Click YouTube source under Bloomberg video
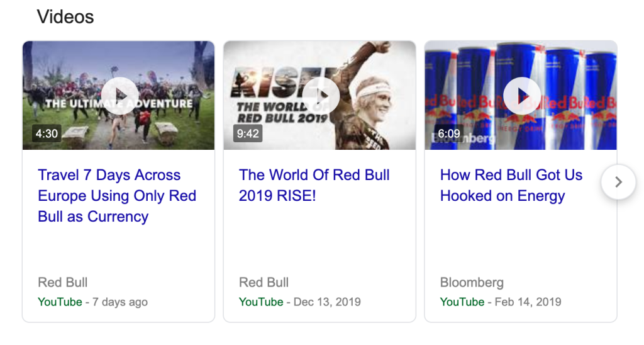This screenshot has height=345, width=644. (x=462, y=302)
